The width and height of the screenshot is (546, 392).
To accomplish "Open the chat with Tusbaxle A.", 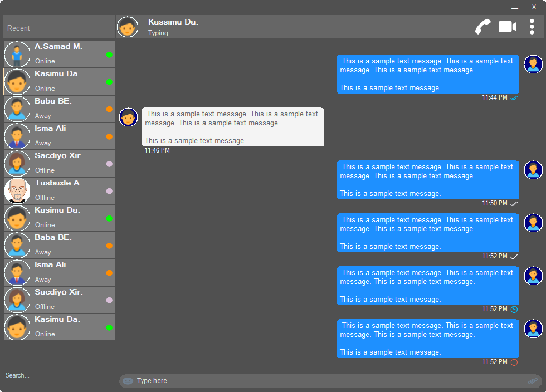I will pos(60,191).
